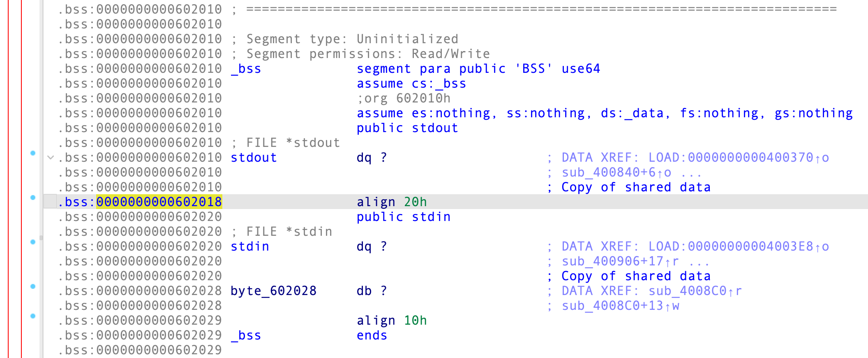868x358 pixels.
Task: Click the _bss segment name
Action: pos(246,69)
